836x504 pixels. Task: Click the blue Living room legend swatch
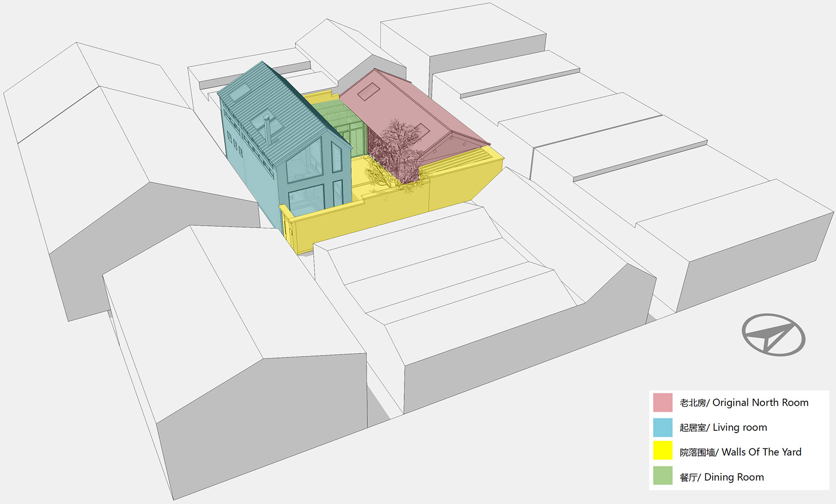pos(662,427)
